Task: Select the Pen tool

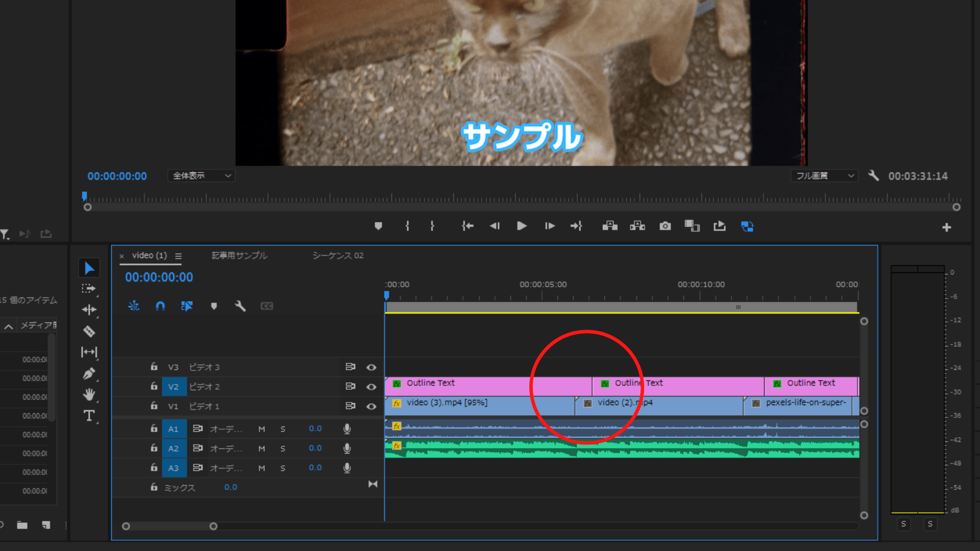Action: (x=89, y=373)
